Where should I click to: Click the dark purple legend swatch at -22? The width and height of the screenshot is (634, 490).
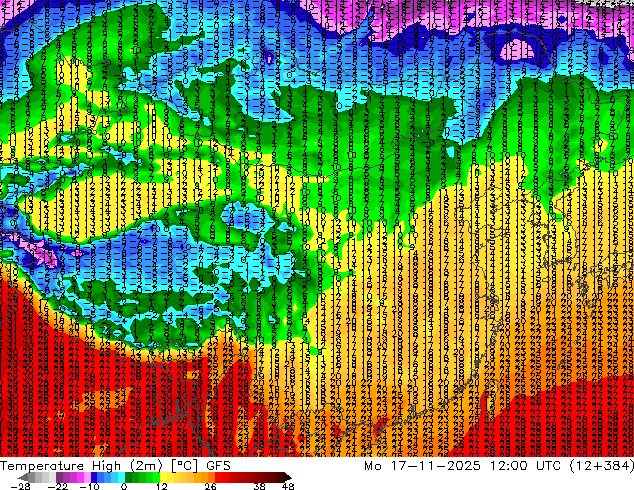point(59,477)
